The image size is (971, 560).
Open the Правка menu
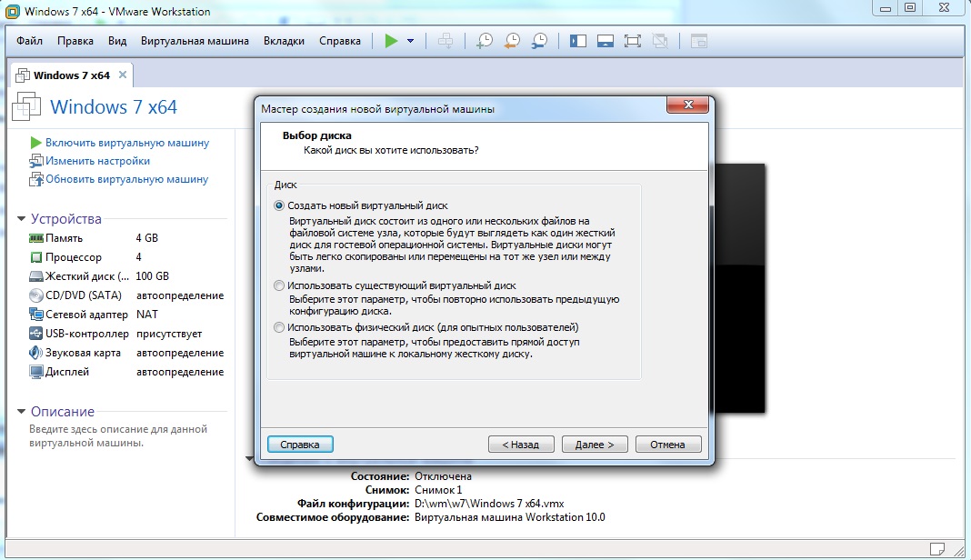(x=75, y=41)
